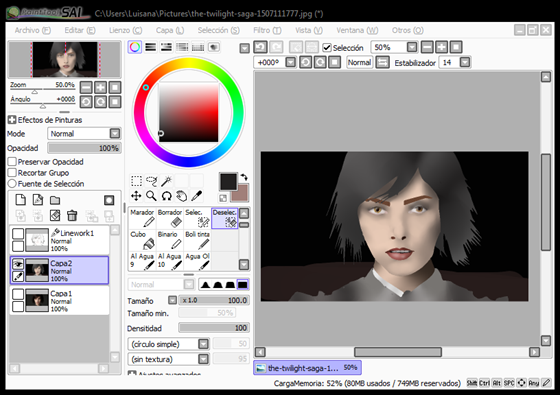The height and width of the screenshot is (395, 560).
Task: Click the navigator zoom-in plus button
Action: 100,88
